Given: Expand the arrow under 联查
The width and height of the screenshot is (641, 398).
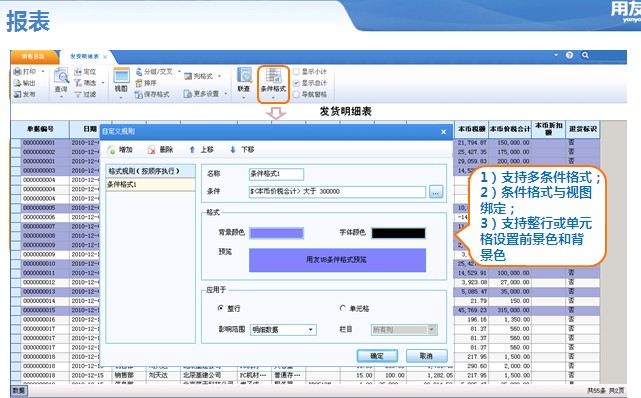Looking at the screenshot, I should (244, 97).
